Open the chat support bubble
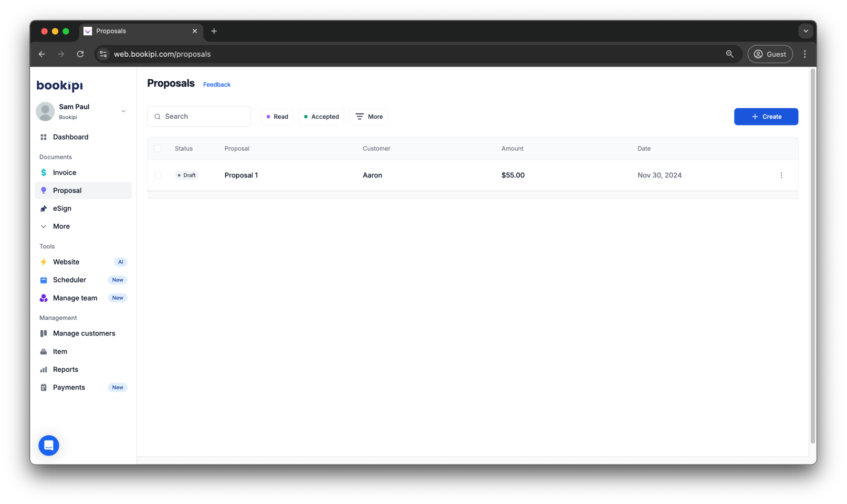The width and height of the screenshot is (847, 504). click(49, 445)
